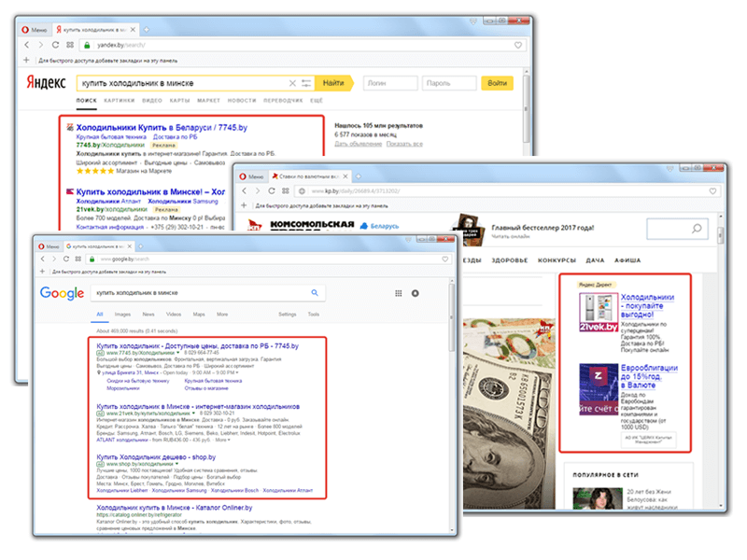This screenshot has width=747, height=560.
Task: Open the Opera Menu in the Komsomolskaya Pravda window
Action: (x=251, y=176)
